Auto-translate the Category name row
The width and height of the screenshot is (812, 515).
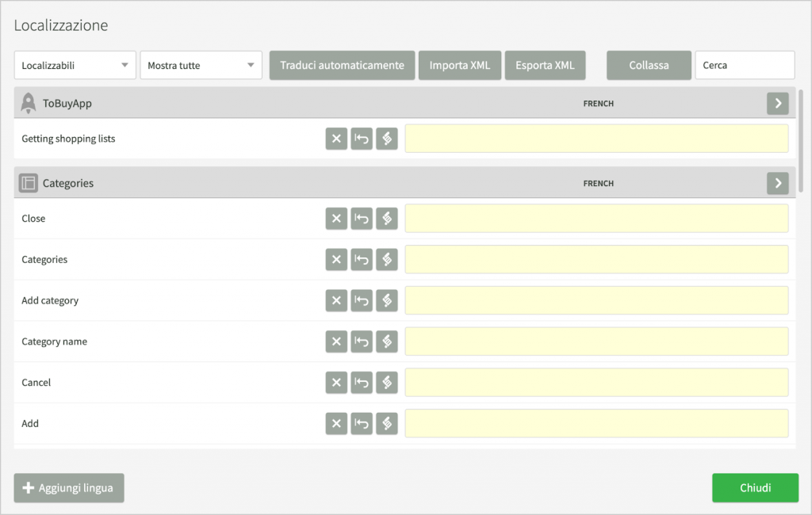(x=387, y=341)
